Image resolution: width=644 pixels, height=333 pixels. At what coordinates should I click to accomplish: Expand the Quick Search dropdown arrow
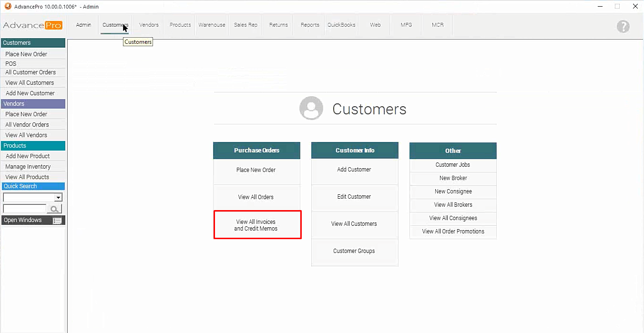coord(58,197)
